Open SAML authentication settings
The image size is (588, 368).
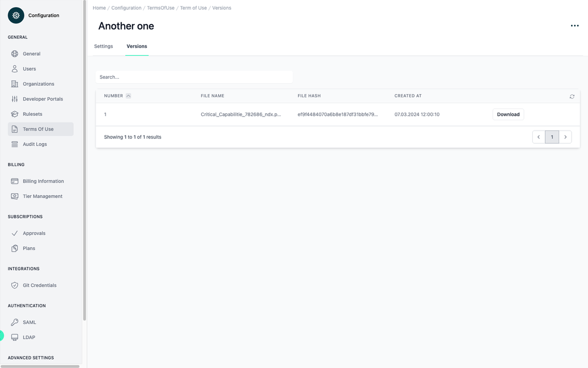30,321
